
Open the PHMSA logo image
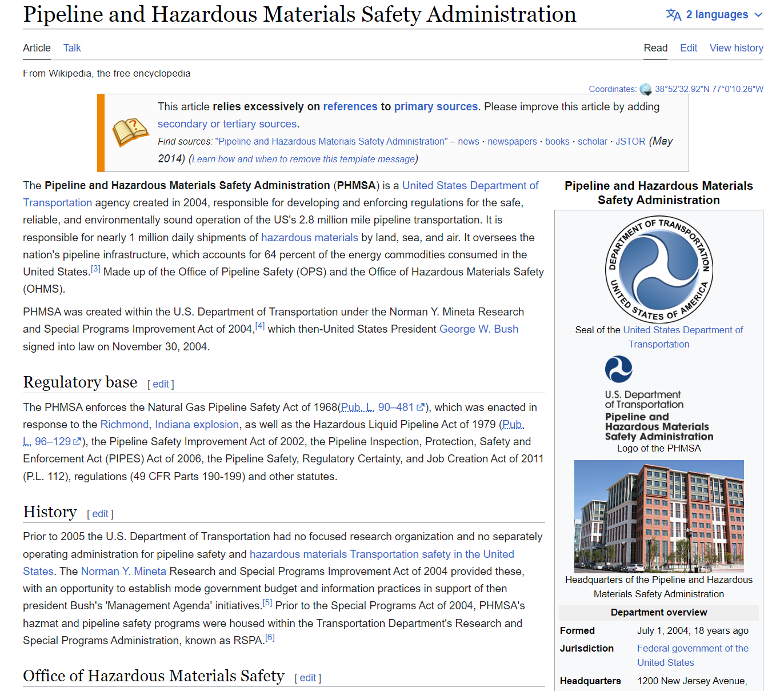pyautogui.click(x=659, y=398)
